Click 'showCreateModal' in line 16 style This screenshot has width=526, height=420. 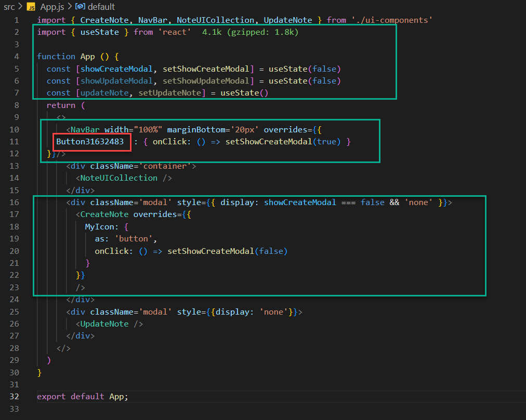(300, 202)
